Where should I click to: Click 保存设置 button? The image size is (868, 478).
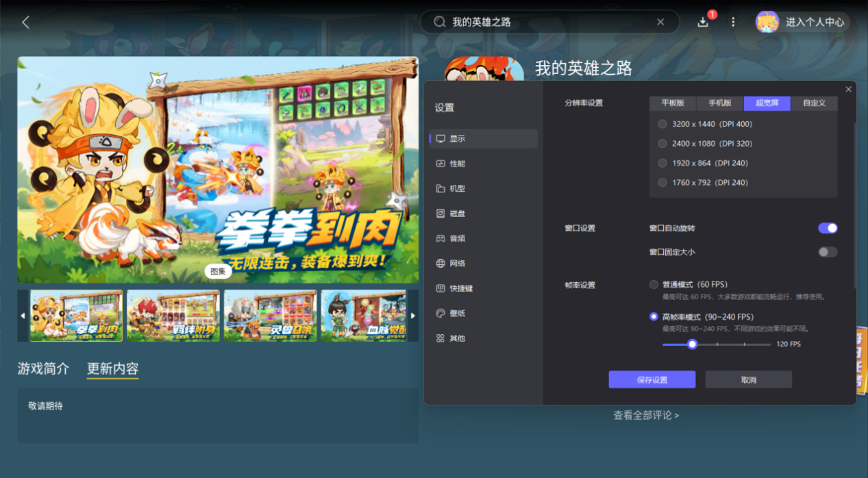point(652,380)
